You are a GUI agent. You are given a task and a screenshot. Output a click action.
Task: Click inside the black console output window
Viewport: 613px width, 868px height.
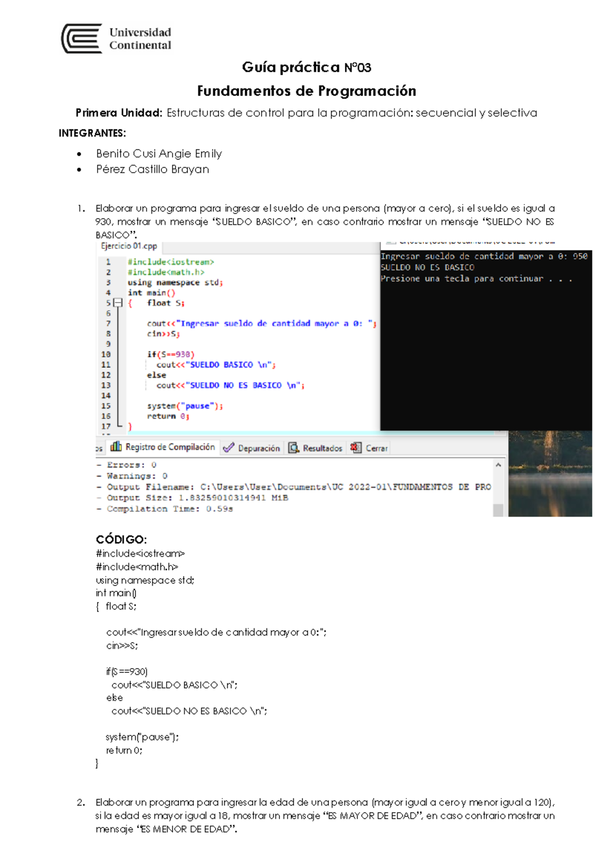[x=485, y=358]
